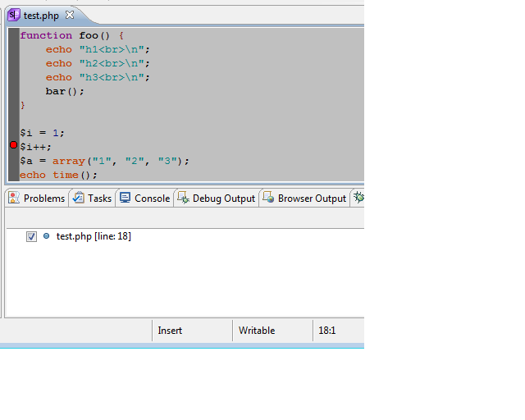Viewport: 525px width, 420px height.
Task: Uncheck the test.php line 18 breakpoint checkbox
Action: point(31,237)
